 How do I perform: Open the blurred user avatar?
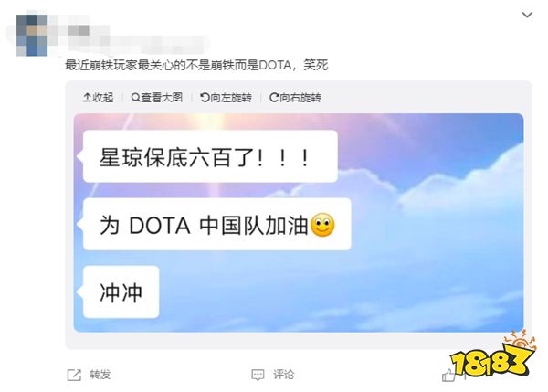(x=32, y=36)
